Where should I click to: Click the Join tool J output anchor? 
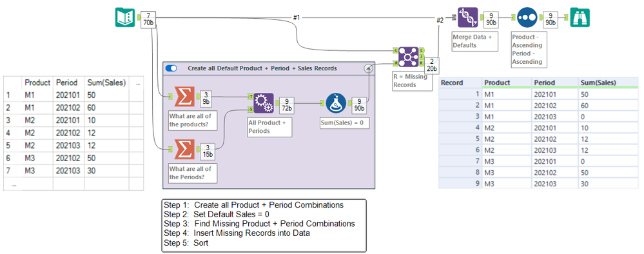[x=422, y=57]
